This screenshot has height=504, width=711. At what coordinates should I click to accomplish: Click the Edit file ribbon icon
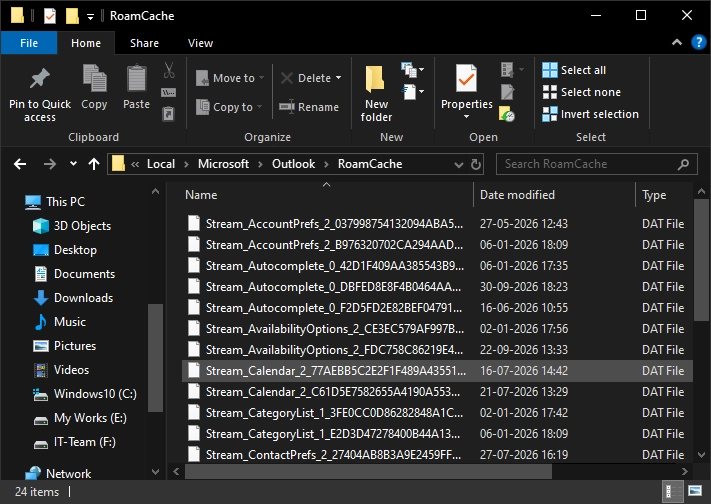[x=507, y=92]
